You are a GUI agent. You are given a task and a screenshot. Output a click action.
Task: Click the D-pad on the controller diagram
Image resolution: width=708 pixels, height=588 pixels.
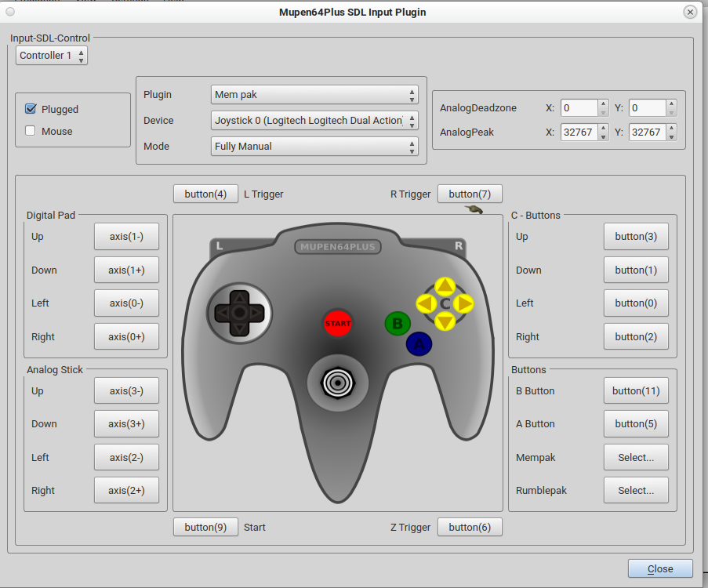coord(239,313)
